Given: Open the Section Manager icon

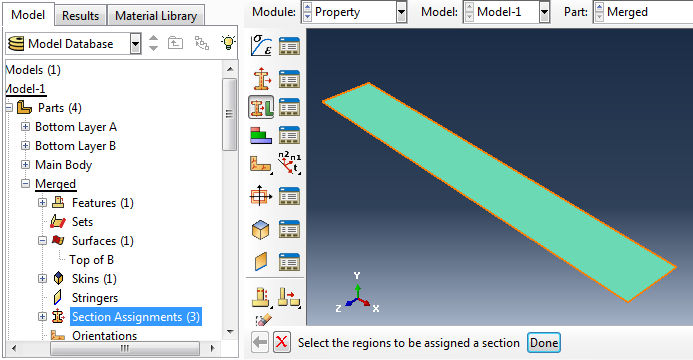Looking at the screenshot, I should pos(289,79).
